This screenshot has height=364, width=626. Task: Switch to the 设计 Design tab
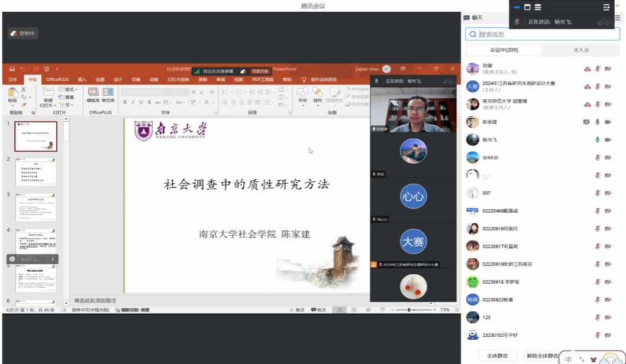118,79
